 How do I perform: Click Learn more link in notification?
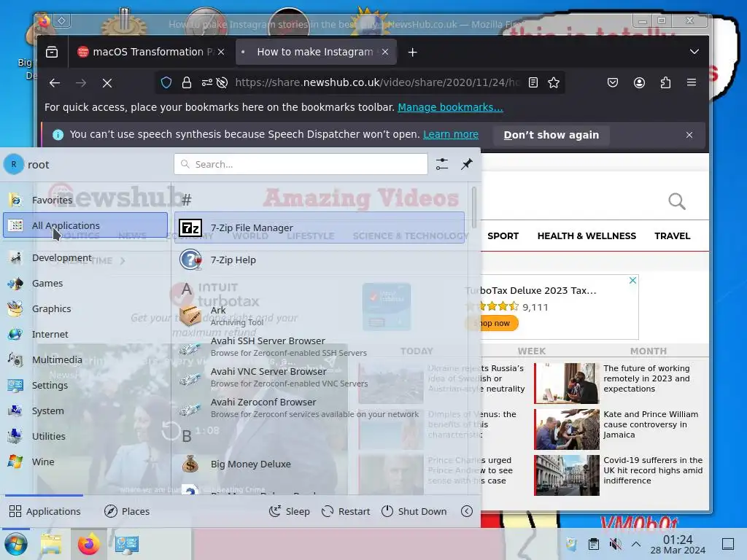click(451, 134)
